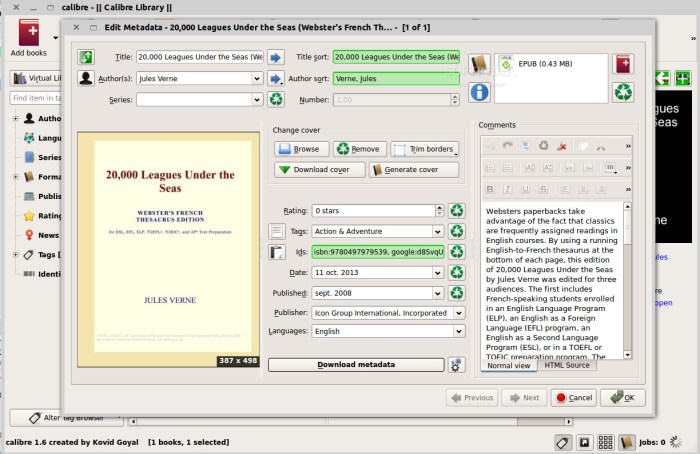Open metadata download configuration gear icon

point(456,365)
